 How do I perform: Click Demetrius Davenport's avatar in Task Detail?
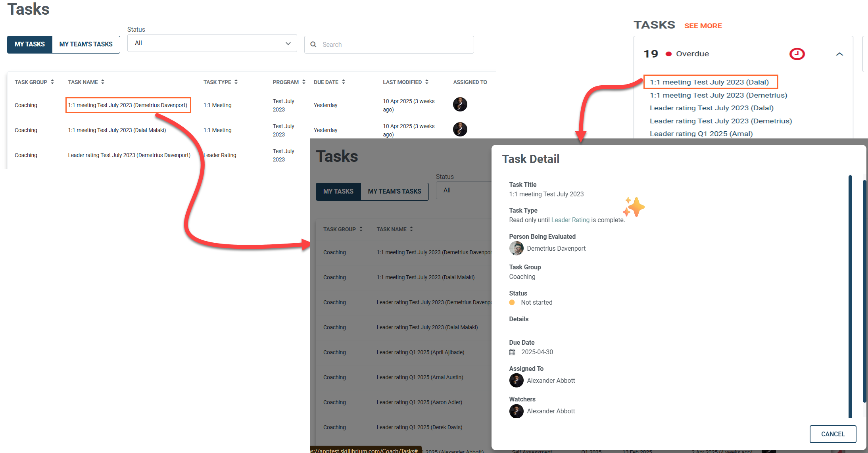(x=516, y=248)
